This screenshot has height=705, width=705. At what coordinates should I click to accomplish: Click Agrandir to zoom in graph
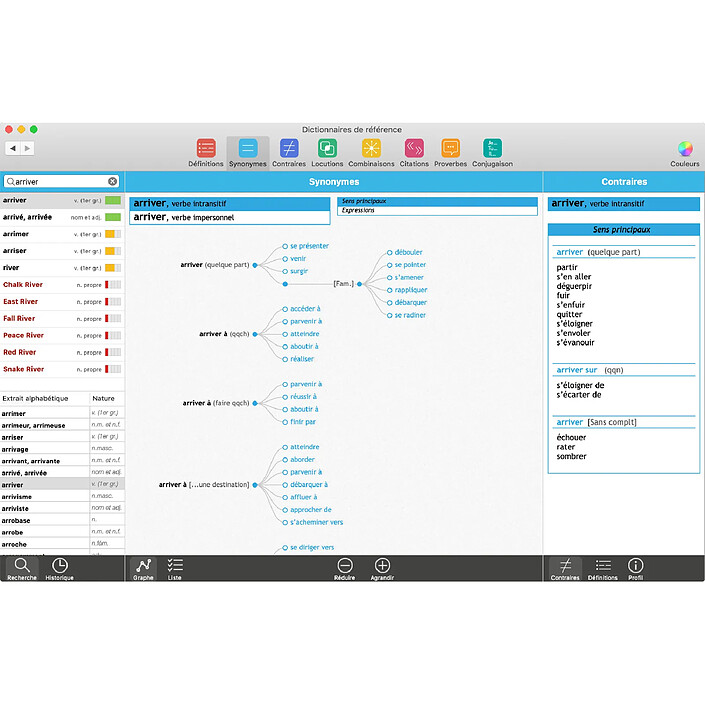(382, 567)
